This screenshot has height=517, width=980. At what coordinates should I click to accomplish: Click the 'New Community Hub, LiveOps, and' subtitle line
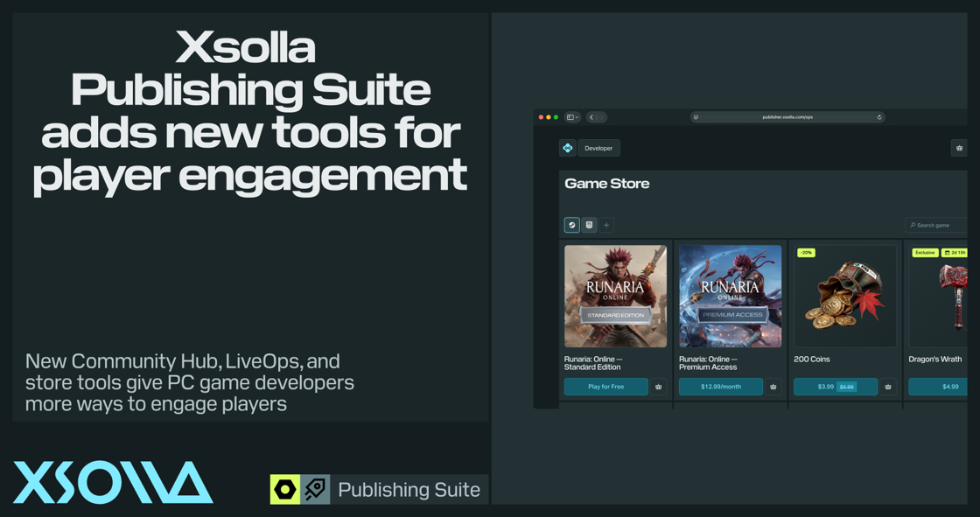click(183, 361)
